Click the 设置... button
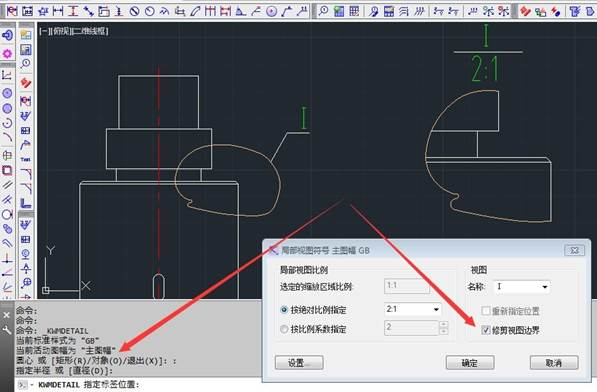This screenshot has width=597, height=392. pyautogui.click(x=299, y=363)
